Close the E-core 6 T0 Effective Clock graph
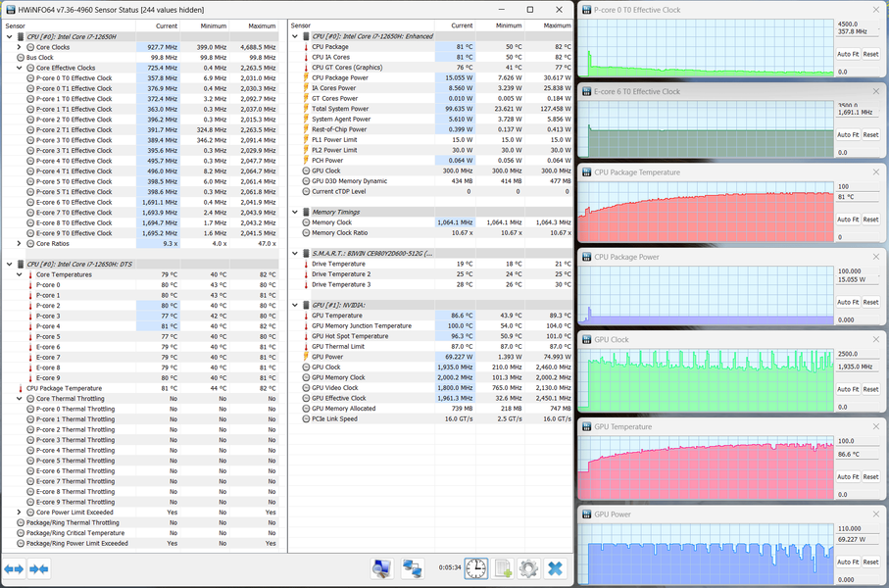 [877, 91]
